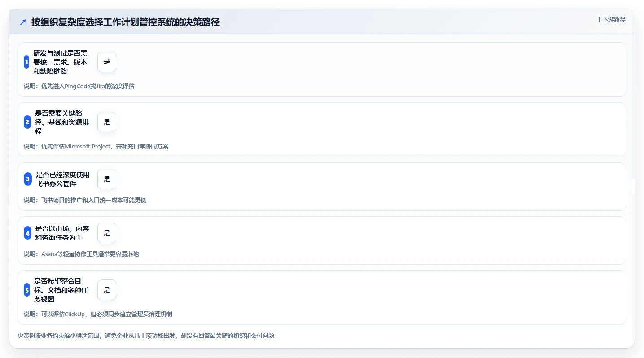Click the step 4 number badge
Image resolution: width=644 pixels, height=358 pixels.
click(x=28, y=233)
